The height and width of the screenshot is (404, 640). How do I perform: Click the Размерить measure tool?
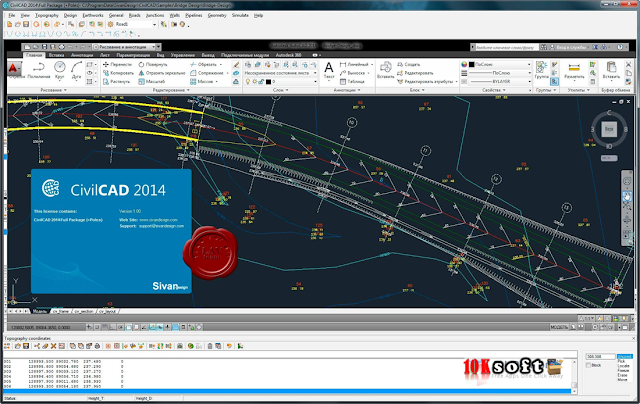tap(574, 70)
